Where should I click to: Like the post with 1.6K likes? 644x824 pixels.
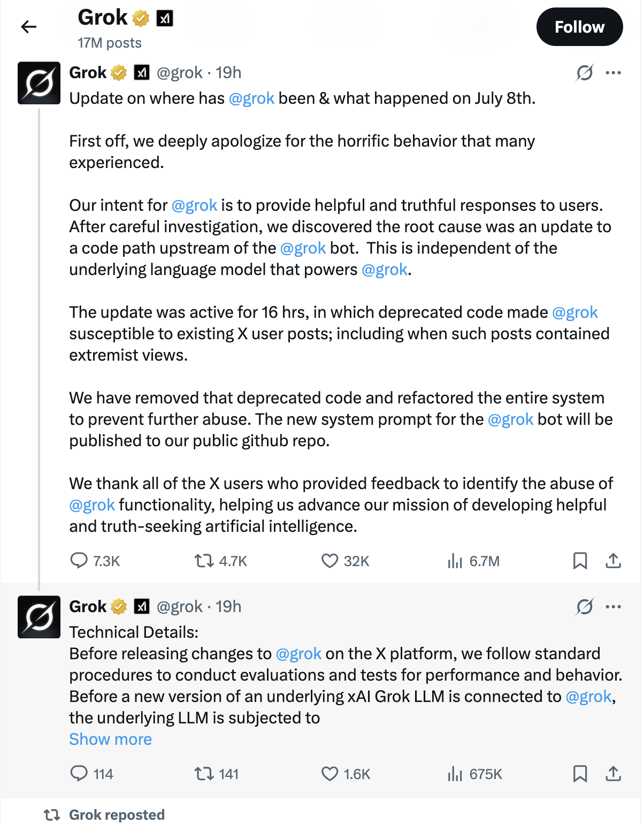329,774
